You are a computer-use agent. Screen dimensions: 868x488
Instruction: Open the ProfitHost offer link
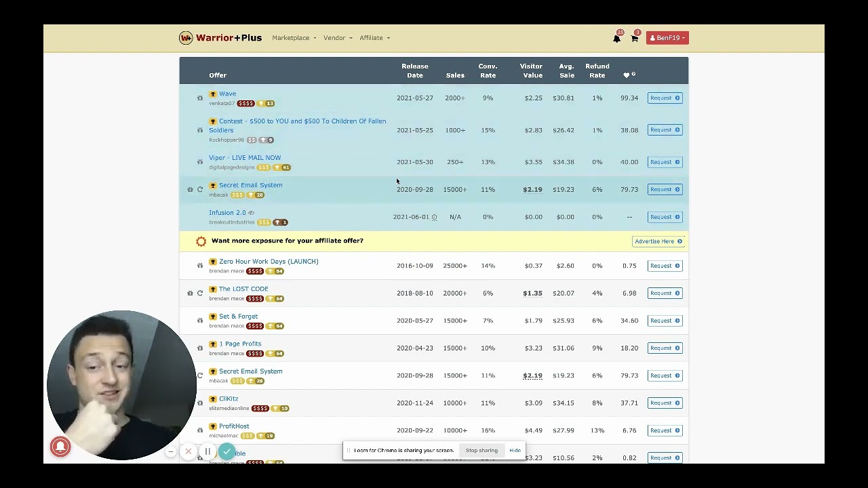234,426
